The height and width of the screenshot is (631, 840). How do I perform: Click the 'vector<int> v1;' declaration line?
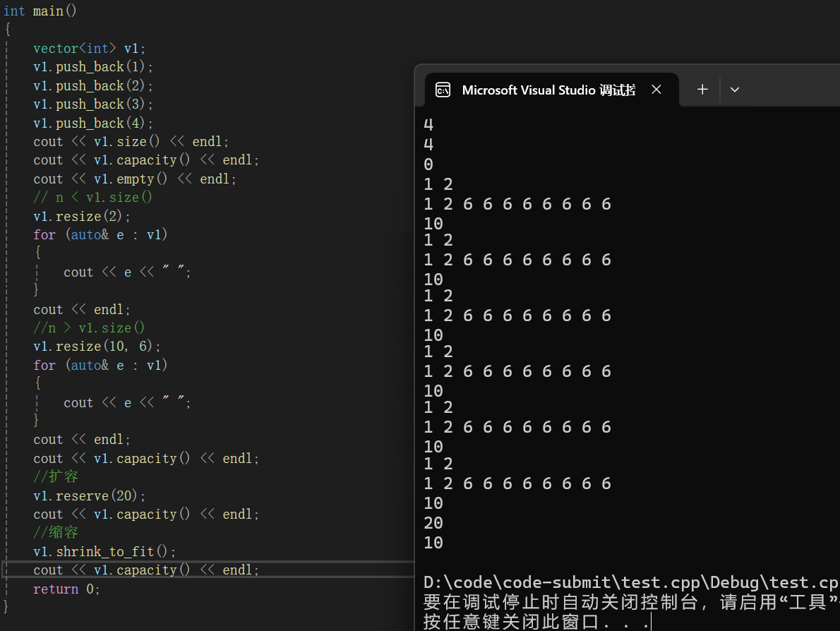[89, 48]
